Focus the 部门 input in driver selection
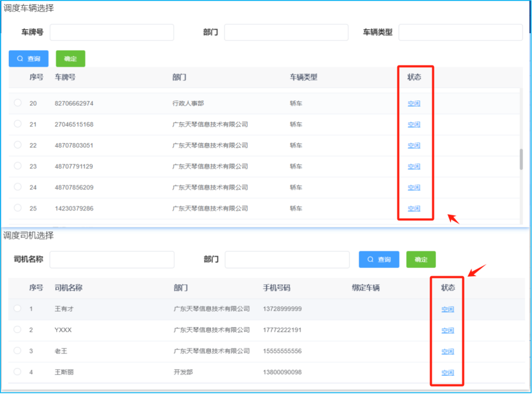Viewport: 532px width, 394px height. 287,260
